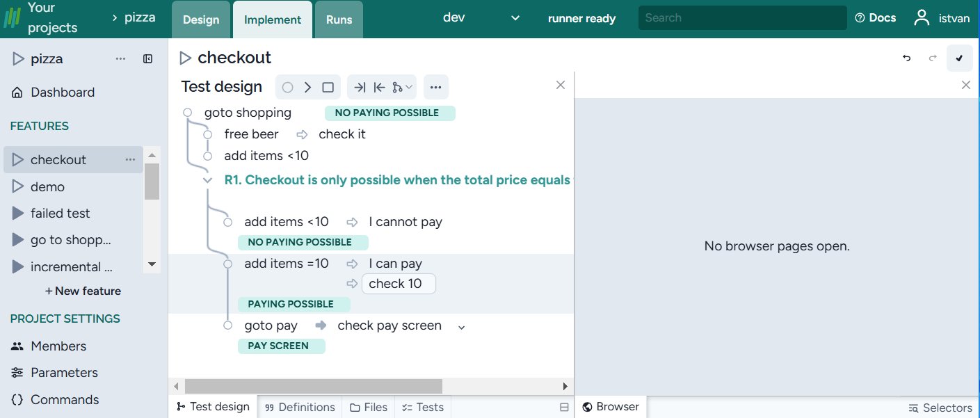Click the indent arrow-to-bar icon
Image resolution: width=980 pixels, height=418 pixels.
(360, 88)
